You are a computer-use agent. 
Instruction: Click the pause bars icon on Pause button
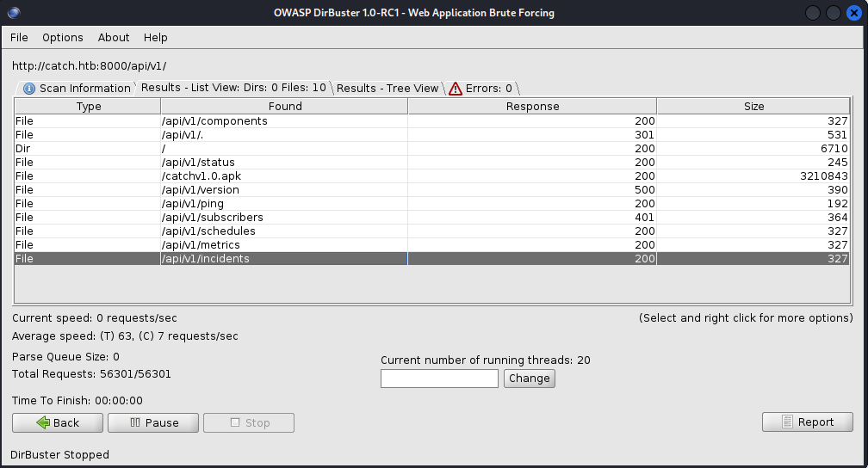tap(135, 422)
